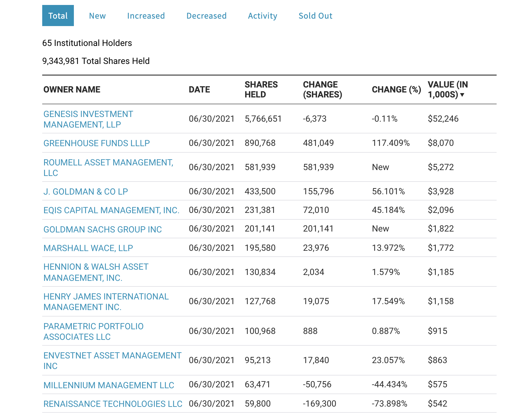
Task: Click the sort arrow in Value column header
Action: [462, 95]
